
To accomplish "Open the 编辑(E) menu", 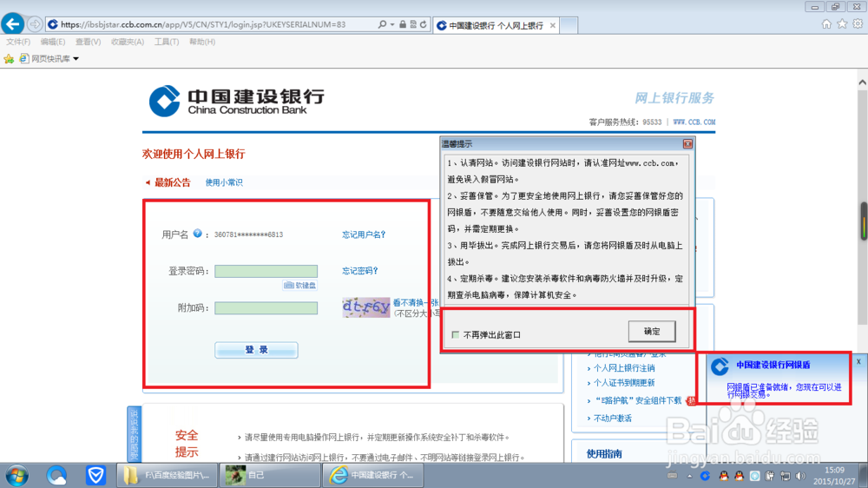I will tap(53, 42).
